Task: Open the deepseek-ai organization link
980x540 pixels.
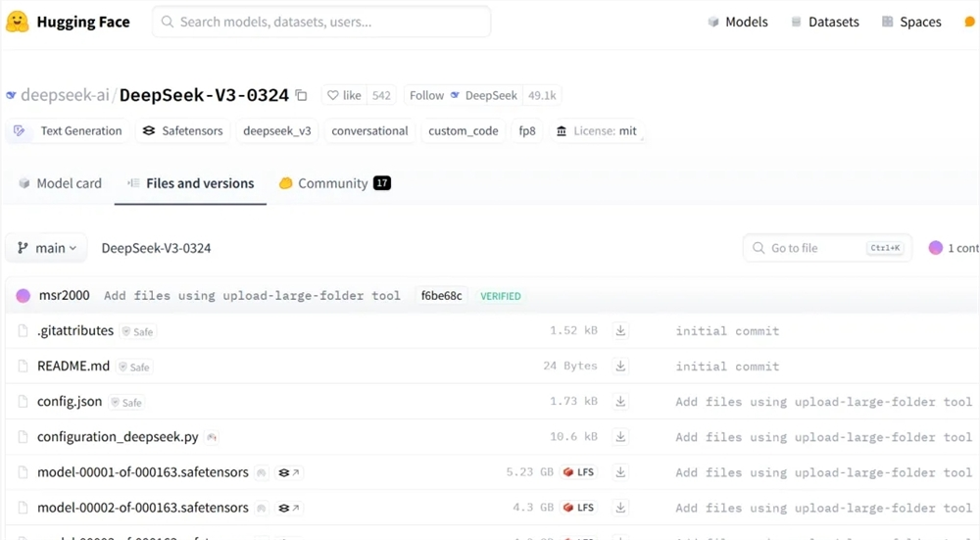Action: (65, 95)
